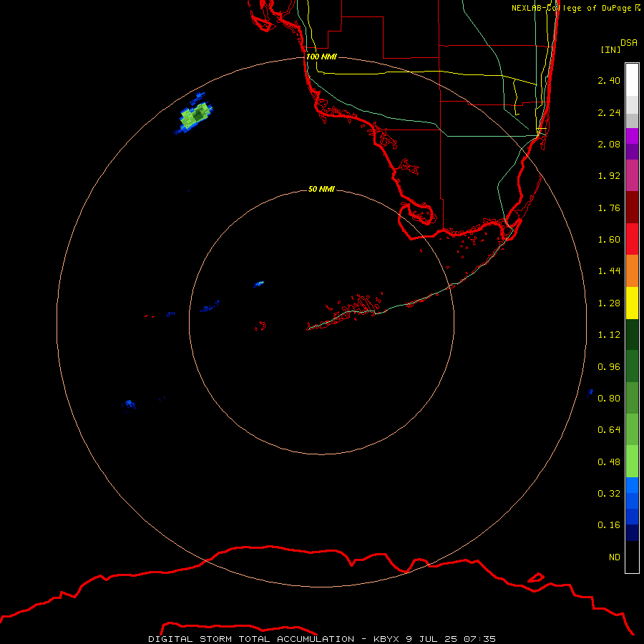Click the '1.44' legend value

click(x=609, y=271)
